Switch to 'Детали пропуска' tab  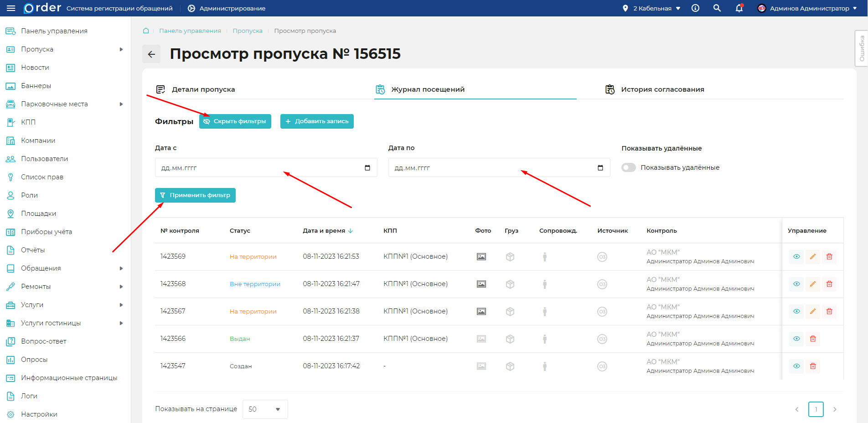click(203, 89)
